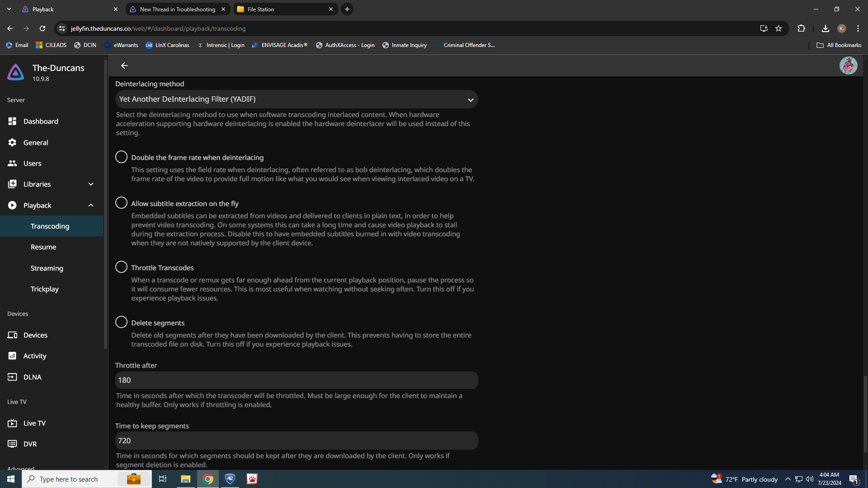
Task: Open the Dashboard sidebar item
Action: [x=41, y=121]
